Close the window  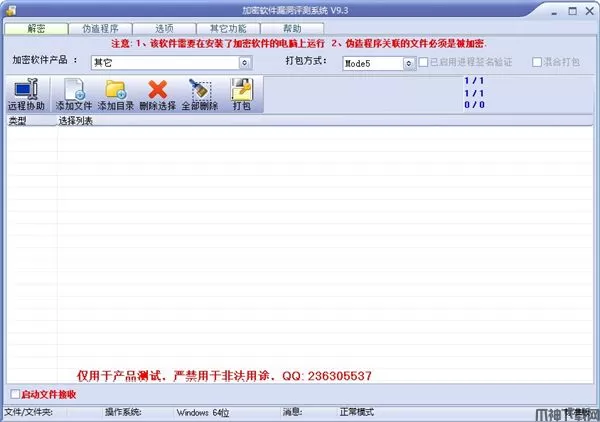pos(590,11)
